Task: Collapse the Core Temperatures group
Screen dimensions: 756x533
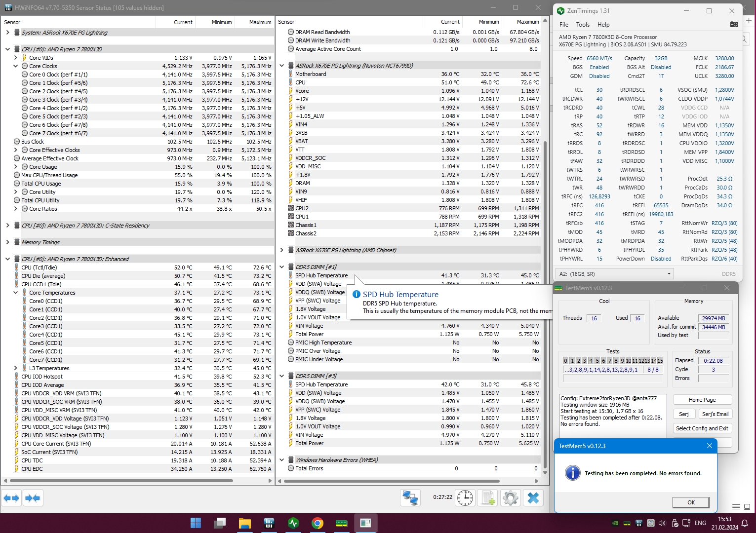Action: tap(16, 293)
